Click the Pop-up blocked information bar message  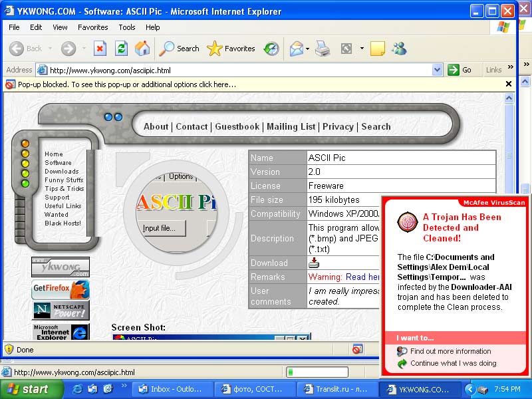tap(126, 84)
